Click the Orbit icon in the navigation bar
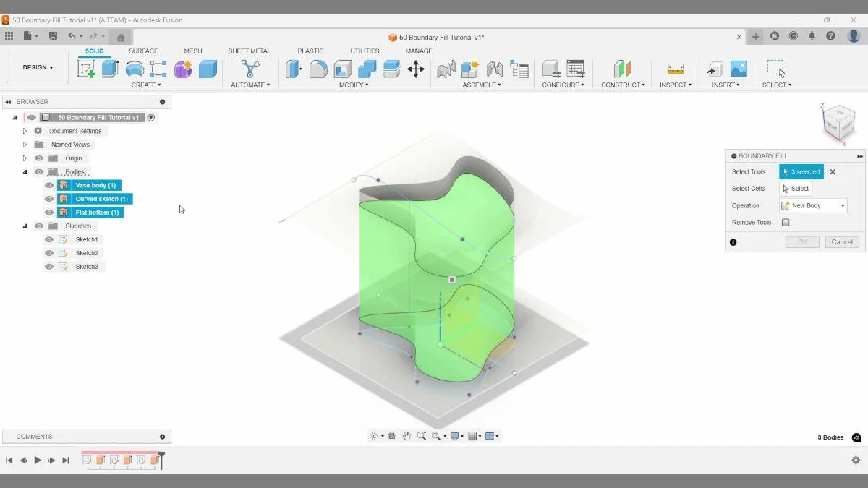868x488 pixels. coord(375,435)
